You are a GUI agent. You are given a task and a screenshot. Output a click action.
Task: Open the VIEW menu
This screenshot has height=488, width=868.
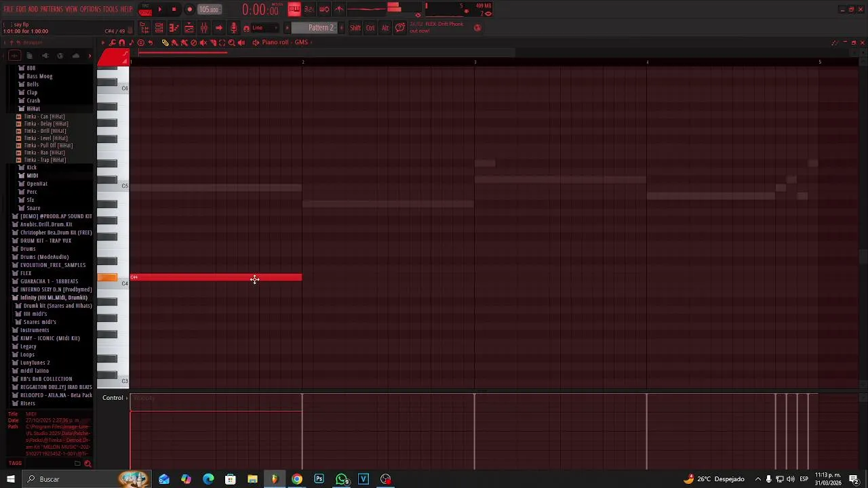(71, 9)
